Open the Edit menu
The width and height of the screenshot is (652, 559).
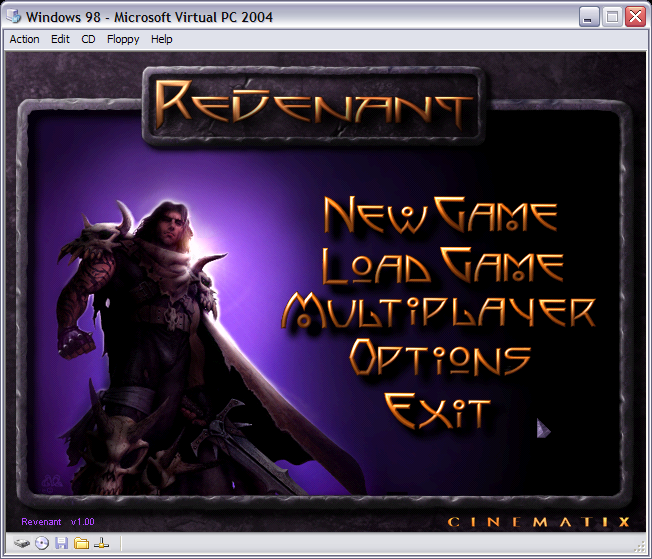(60, 39)
